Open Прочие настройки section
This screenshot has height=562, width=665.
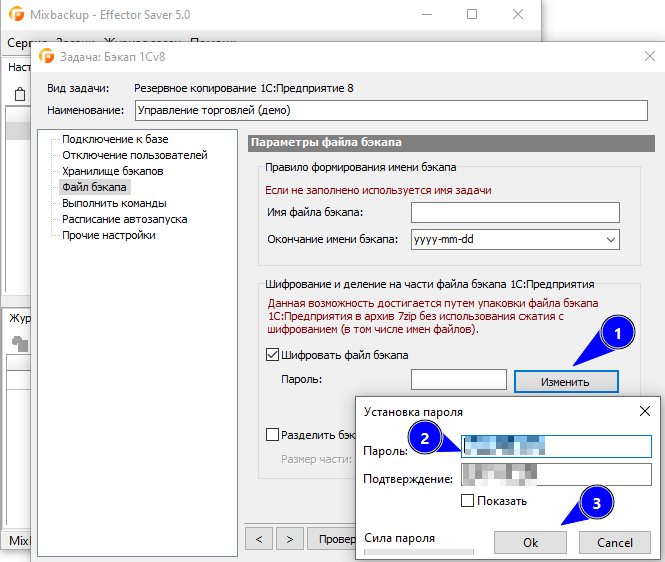[x=109, y=235]
